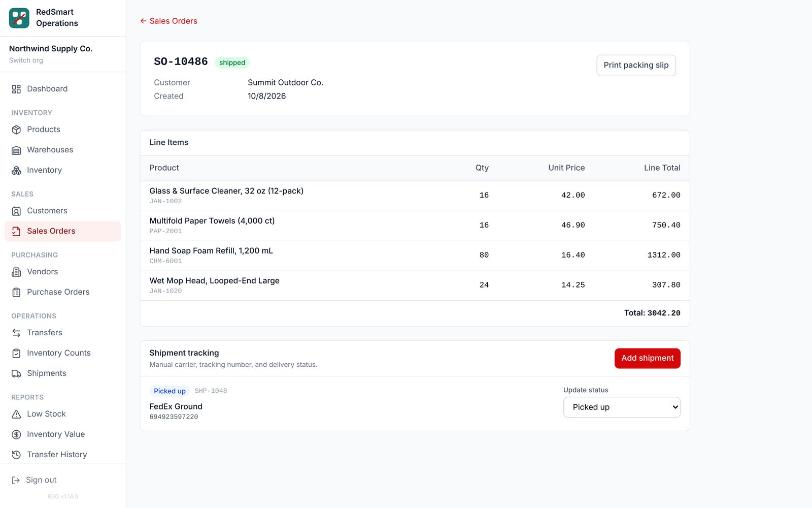
Task: Click the Add shipment button
Action: (648, 358)
